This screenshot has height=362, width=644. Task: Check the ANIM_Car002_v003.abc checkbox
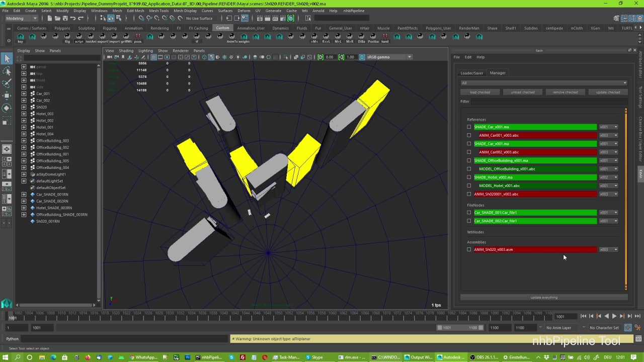coord(469,152)
